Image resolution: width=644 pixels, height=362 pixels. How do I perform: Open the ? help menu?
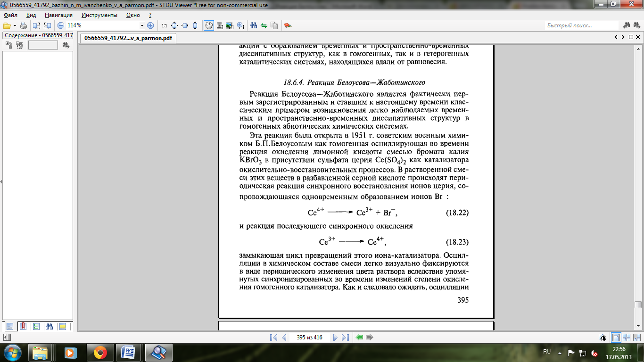pyautogui.click(x=150, y=15)
